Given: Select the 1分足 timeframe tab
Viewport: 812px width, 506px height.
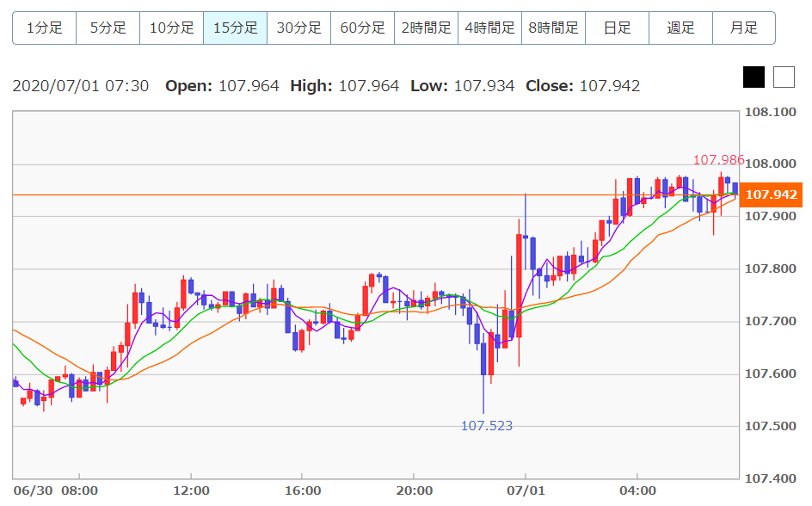Looking at the screenshot, I should pos(45,28).
